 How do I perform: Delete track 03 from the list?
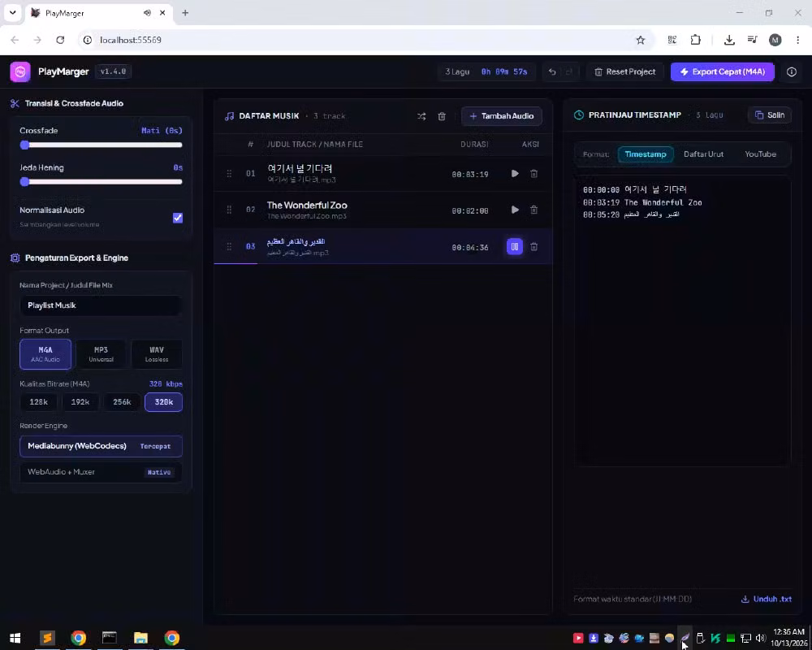pos(534,247)
